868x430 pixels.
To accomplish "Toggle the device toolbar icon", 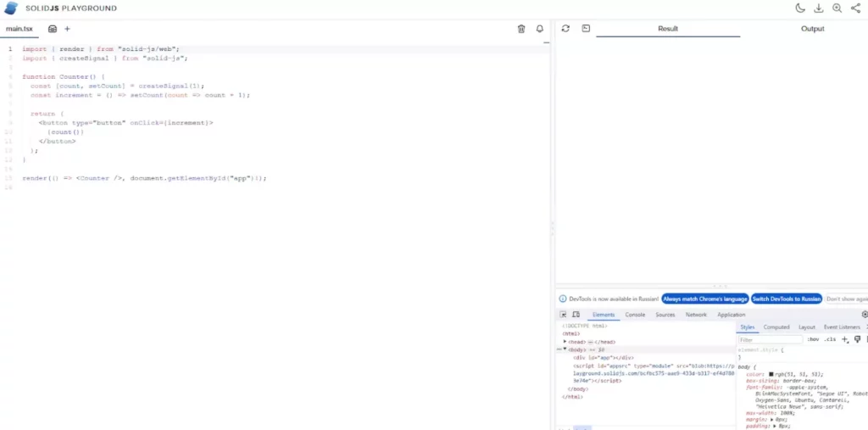I will click(576, 314).
